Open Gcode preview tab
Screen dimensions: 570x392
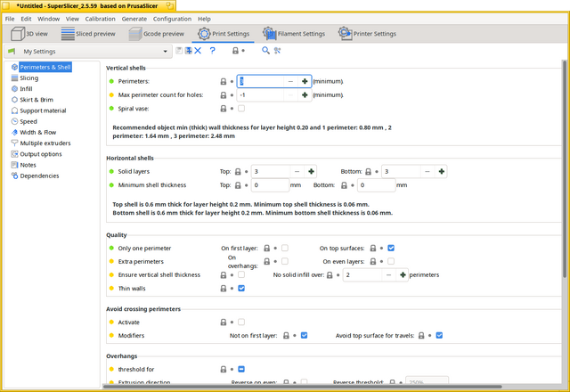click(x=157, y=34)
